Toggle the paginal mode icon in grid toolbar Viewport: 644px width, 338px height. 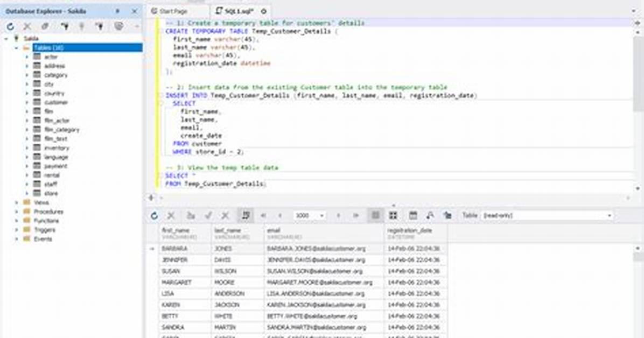[246, 216]
